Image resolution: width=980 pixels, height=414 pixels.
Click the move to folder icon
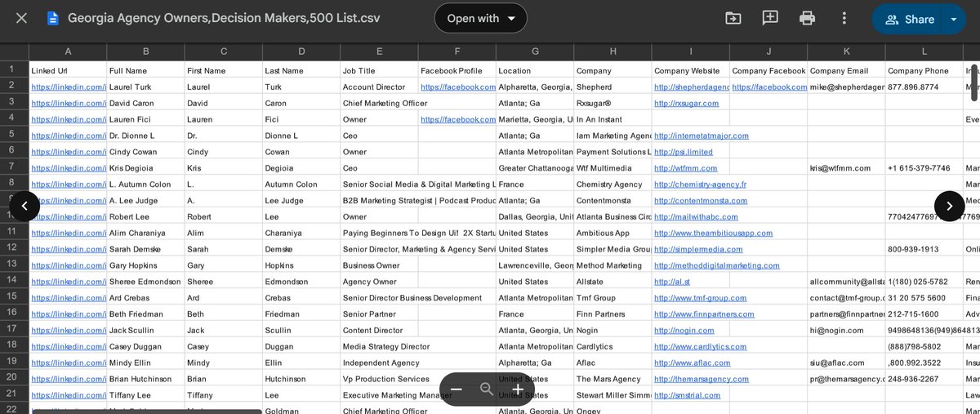[733, 18]
